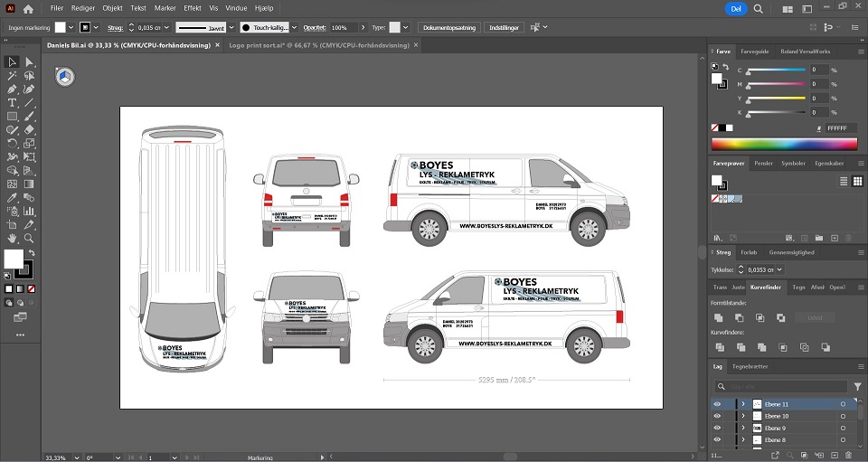Viewport: 868px width, 462px height.
Task: Activate the Hand tool
Action: click(x=12, y=239)
